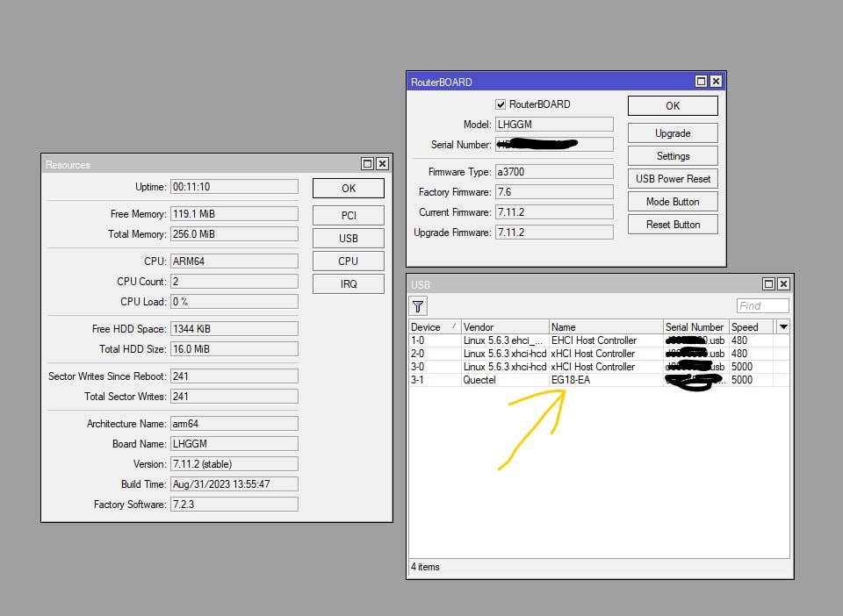
Task: Open the PCI list from Resources
Action: coord(348,214)
